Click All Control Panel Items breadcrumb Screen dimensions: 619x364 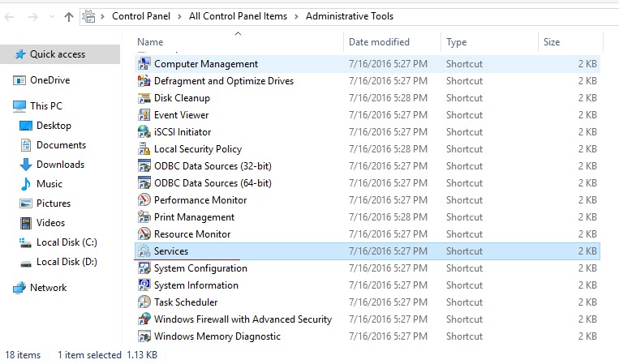coord(238,16)
